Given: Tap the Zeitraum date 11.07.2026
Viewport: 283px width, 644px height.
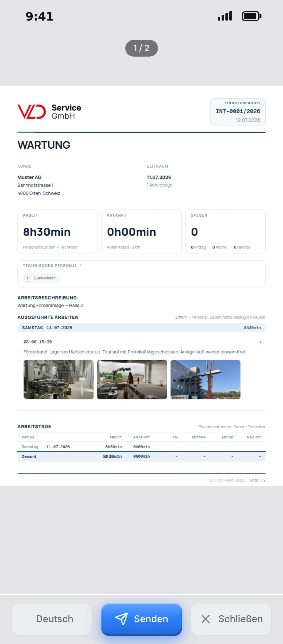Looking at the screenshot, I should pos(159,177).
